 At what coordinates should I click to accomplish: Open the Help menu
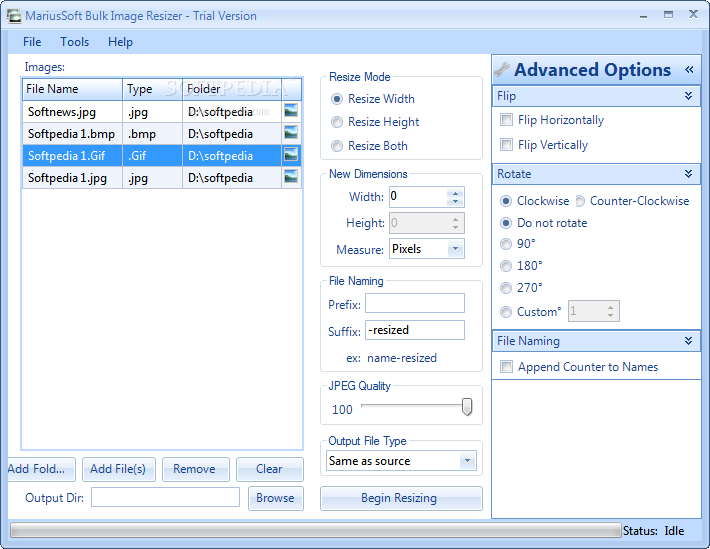[x=120, y=42]
